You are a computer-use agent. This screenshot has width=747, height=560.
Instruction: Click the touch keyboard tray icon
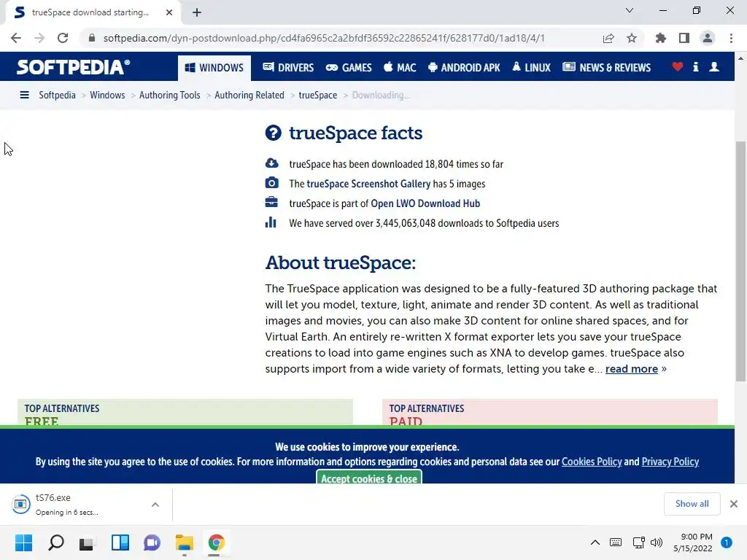click(x=616, y=542)
